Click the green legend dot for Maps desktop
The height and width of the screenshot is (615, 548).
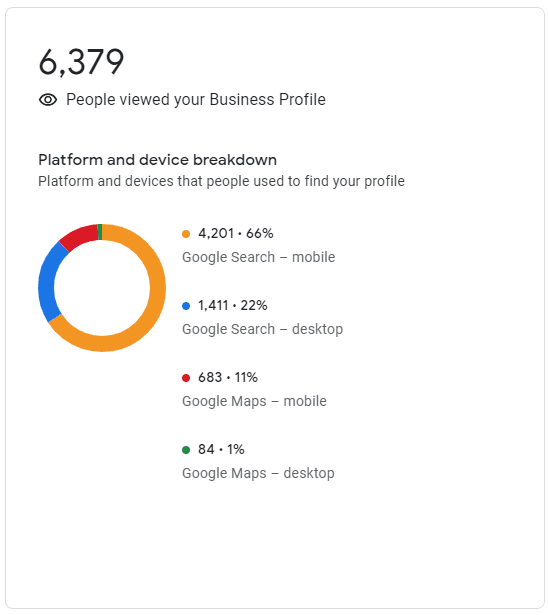click(x=186, y=449)
